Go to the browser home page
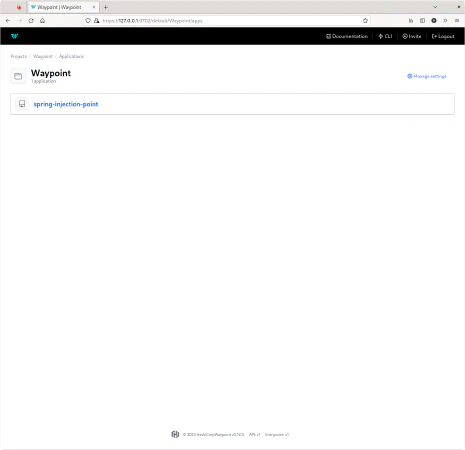This screenshot has height=450, width=465. click(x=42, y=21)
